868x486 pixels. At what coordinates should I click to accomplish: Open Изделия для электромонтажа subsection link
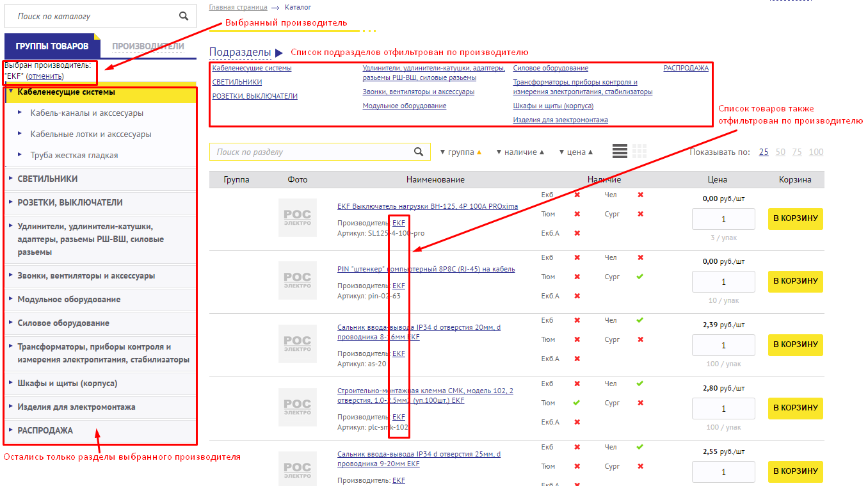(x=561, y=120)
